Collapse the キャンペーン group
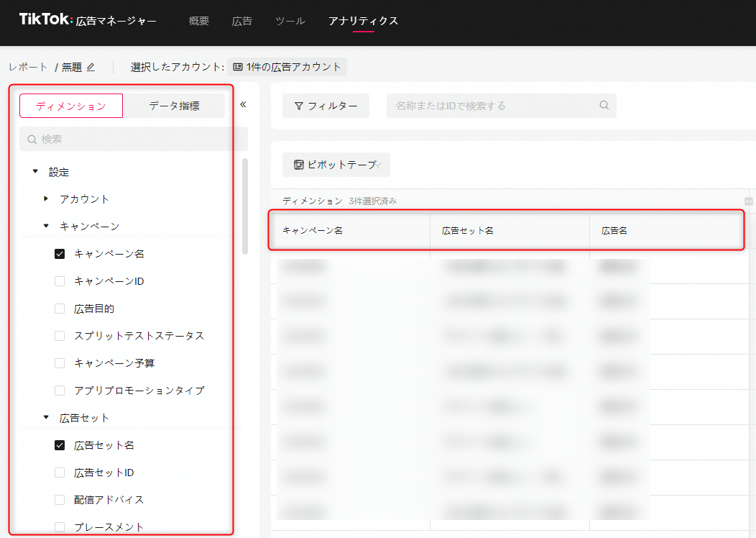The height and width of the screenshot is (538, 756). coord(46,226)
